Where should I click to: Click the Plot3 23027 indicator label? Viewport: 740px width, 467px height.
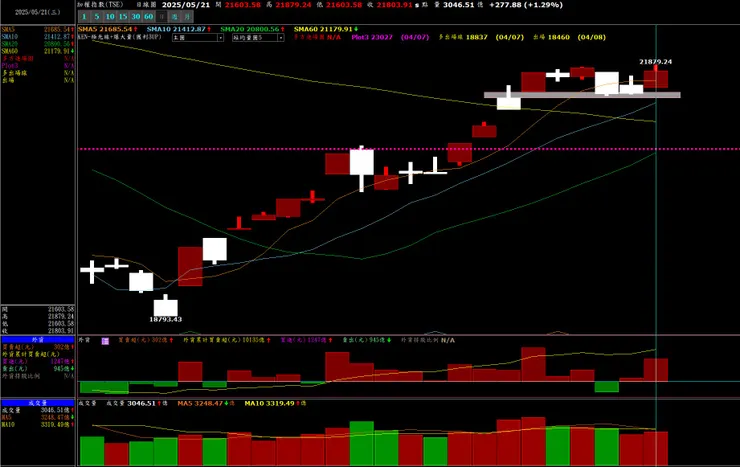click(x=372, y=37)
